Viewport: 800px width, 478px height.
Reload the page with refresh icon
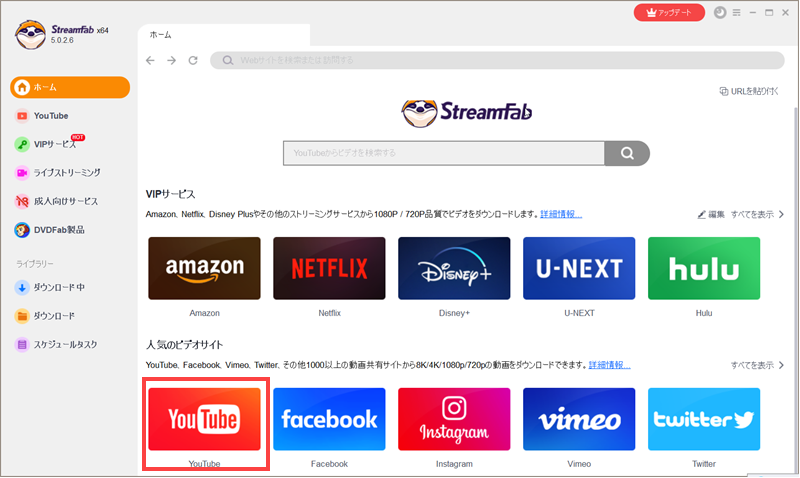[x=193, y=60]
